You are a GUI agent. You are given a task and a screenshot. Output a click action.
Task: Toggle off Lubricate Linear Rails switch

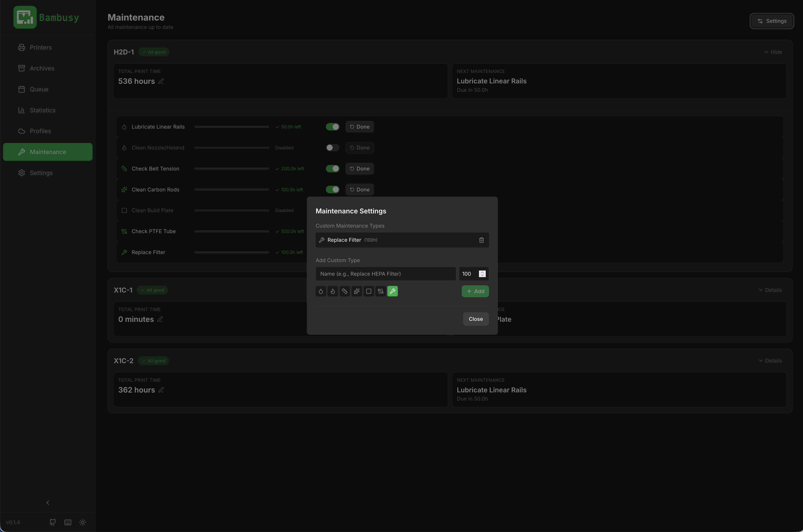[x=333, y=127]
